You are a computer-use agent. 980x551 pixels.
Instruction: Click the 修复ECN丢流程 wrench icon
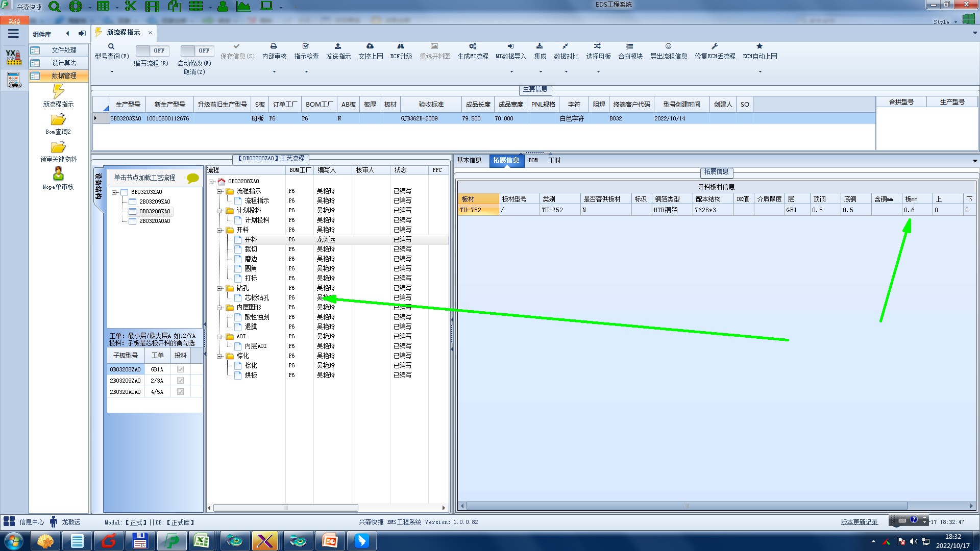coord(715,46)
